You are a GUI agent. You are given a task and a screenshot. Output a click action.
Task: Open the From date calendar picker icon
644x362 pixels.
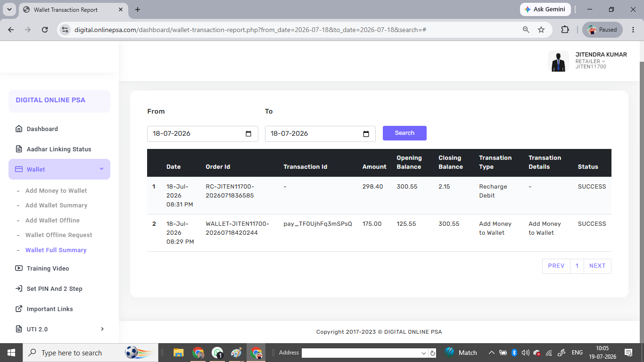(248, 134)
